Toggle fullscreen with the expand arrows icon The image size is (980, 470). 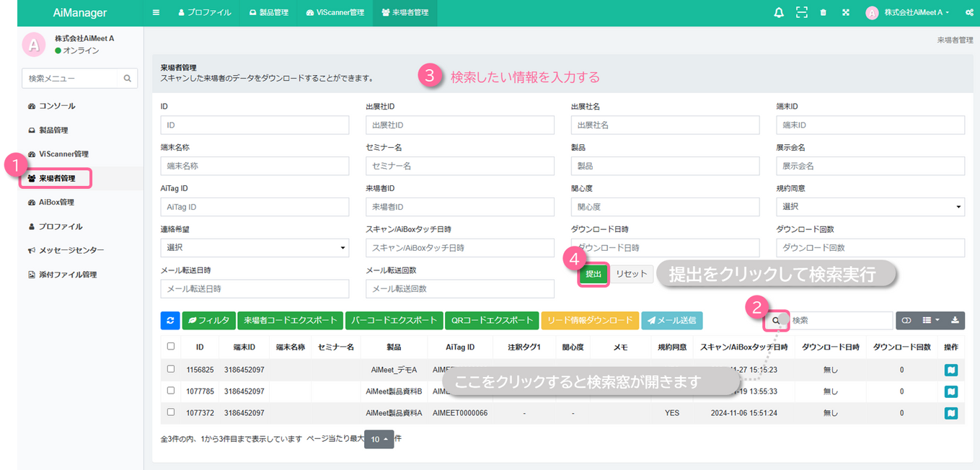(x=846, y=13)
